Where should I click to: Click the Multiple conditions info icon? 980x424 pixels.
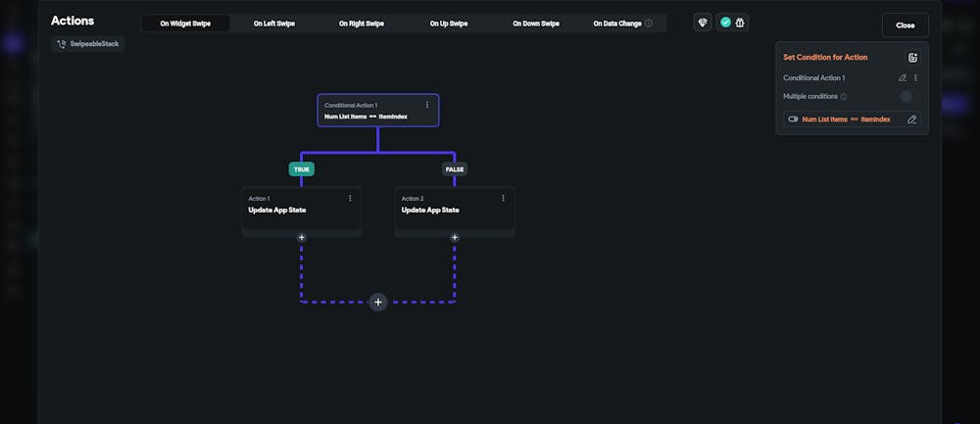click(x=844, y=97)
